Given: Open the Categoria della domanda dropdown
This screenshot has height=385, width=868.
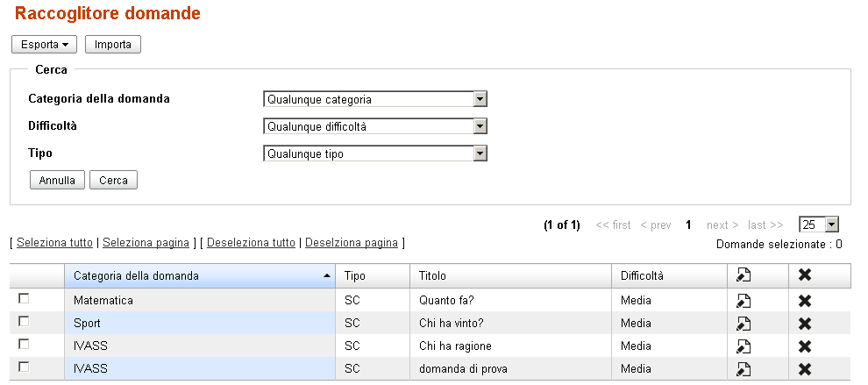Looking at the screenshot, I should click(x=374, y=100).
